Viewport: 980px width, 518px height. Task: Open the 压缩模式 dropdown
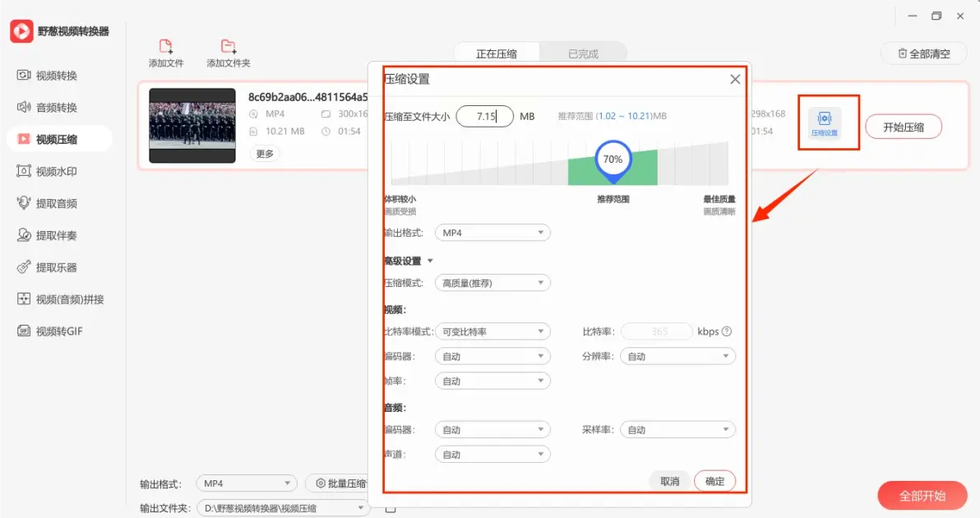(x=492, y=283)
